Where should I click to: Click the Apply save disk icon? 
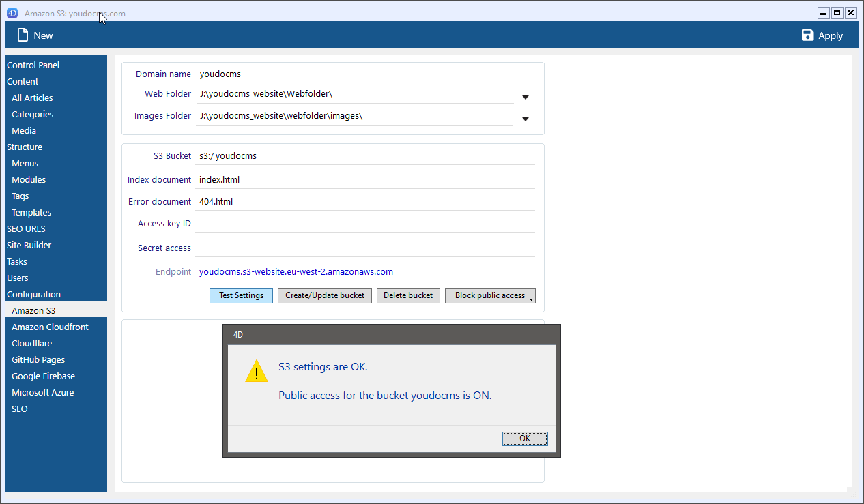tap(808, 35)
